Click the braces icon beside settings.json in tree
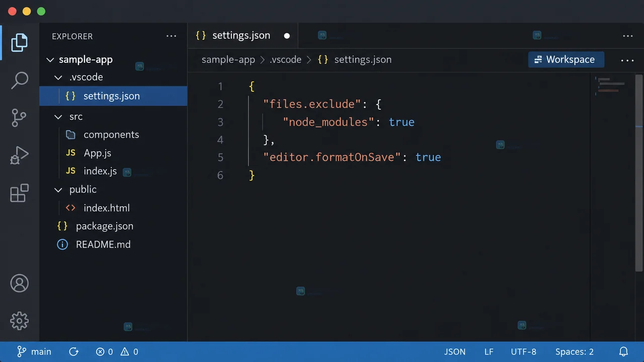644x362 pixels. pyautogui.click(x=70, y=96)
